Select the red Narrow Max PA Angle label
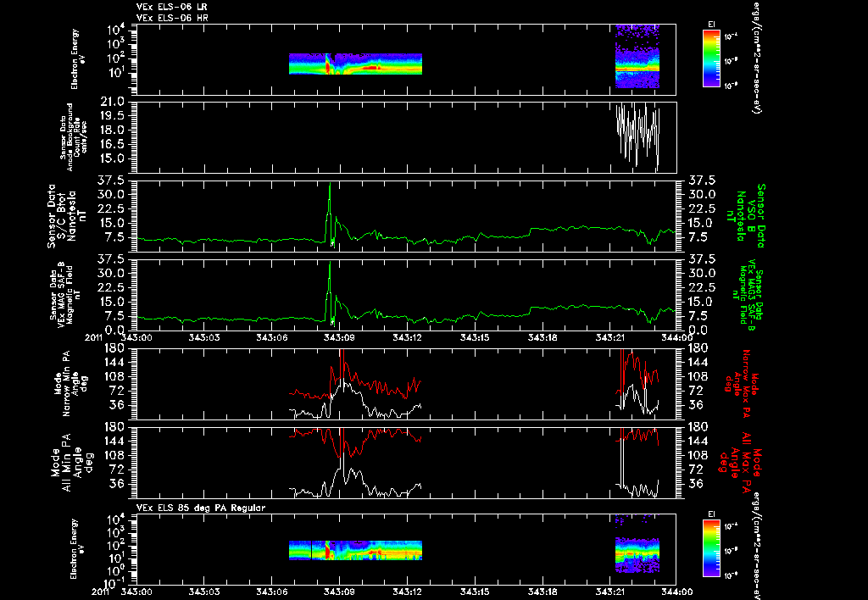868x600 pixels. pos(741,383)
